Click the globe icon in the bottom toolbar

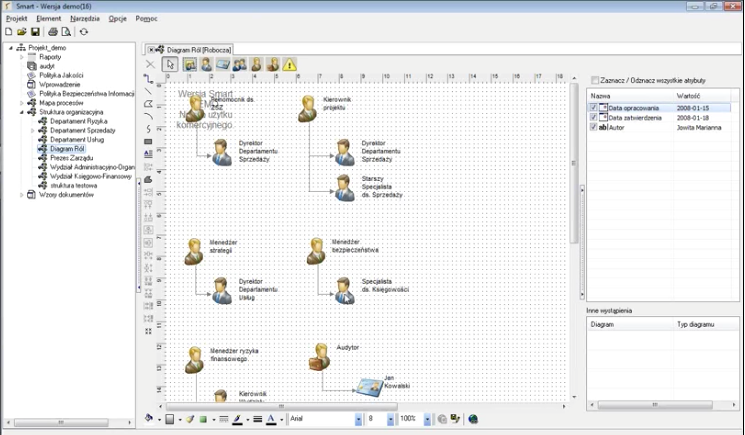click(x=472, y=419)
